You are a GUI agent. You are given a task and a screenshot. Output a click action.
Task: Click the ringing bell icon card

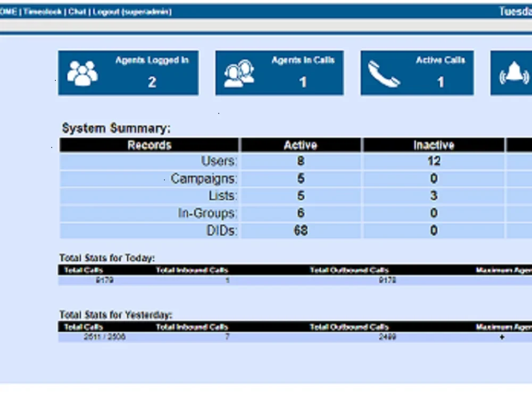tap(511, 73)
